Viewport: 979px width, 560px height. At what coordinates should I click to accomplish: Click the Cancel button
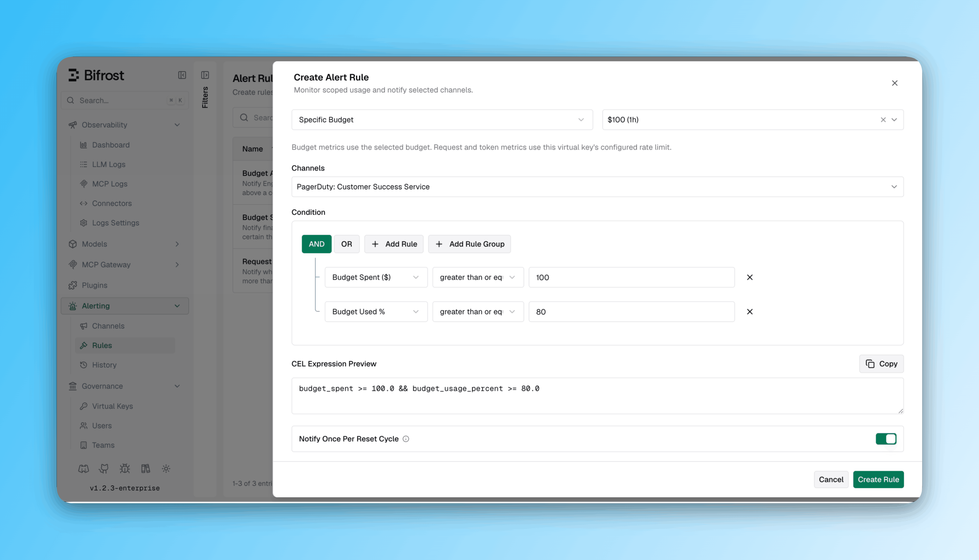click(831, 480)
